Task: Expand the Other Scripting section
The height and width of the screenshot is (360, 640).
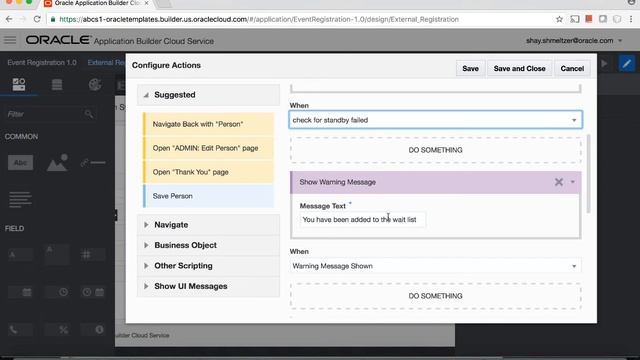Action: (208, 266)
